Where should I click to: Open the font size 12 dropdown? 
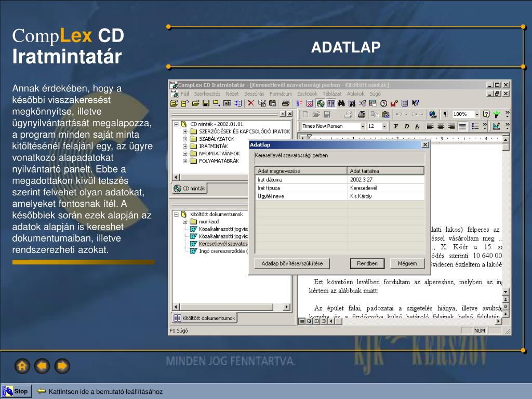tap(384, 126)
